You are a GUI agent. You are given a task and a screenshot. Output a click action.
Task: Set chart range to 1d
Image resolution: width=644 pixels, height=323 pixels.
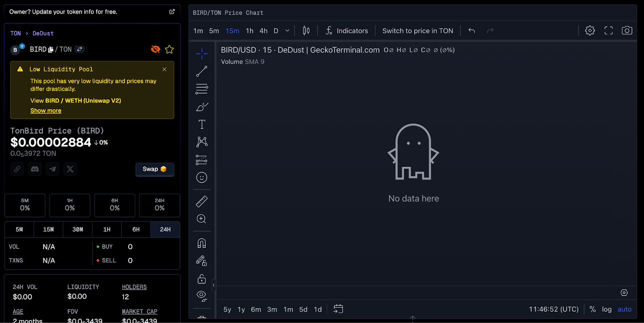click(318, 309)
